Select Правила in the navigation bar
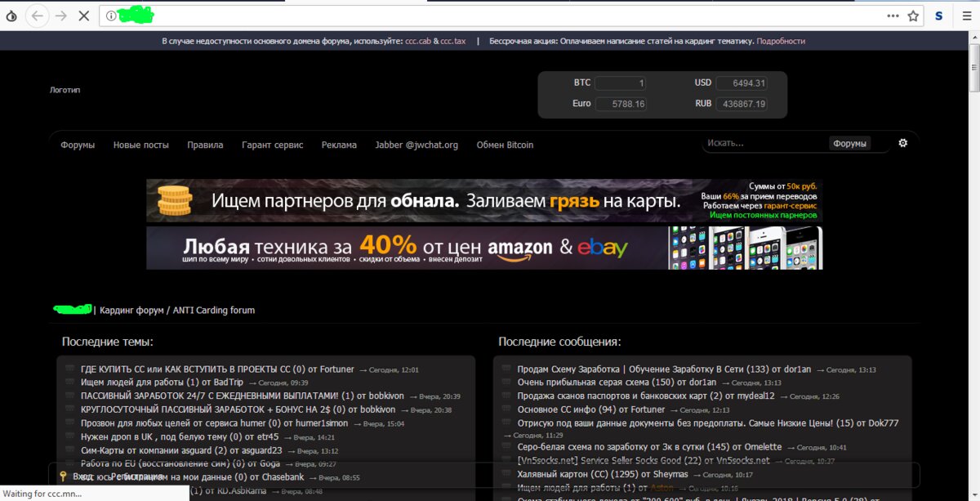This screenshot has height=501, width=980. pos(205,145)
